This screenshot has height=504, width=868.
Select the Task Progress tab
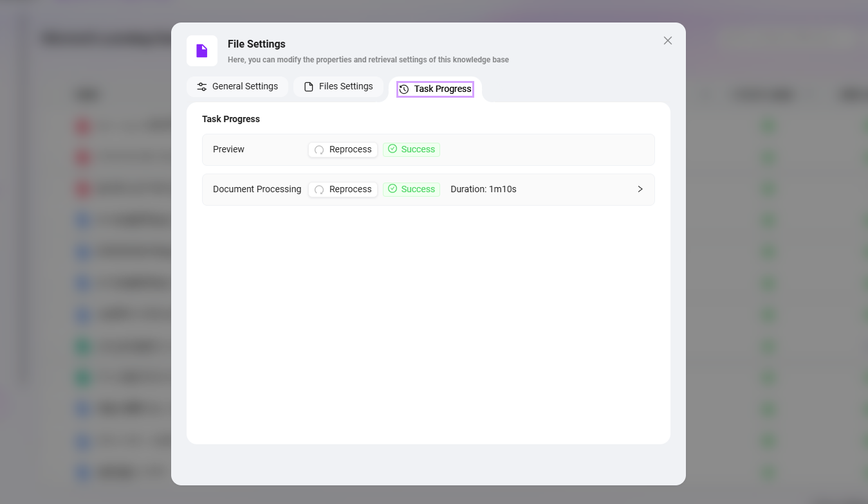(x=436, y=89)
